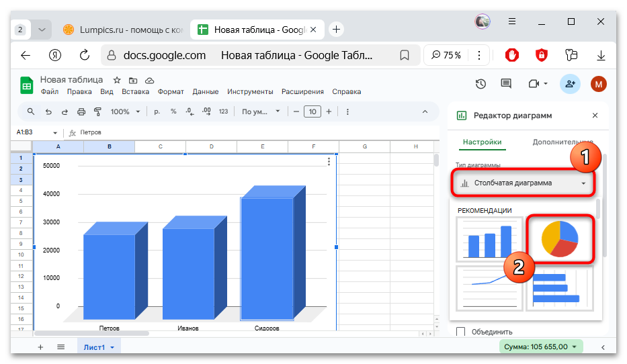Click the undo arrow in toolbar
The width and height of the screenshot is (627, 364).
[48, 111]
